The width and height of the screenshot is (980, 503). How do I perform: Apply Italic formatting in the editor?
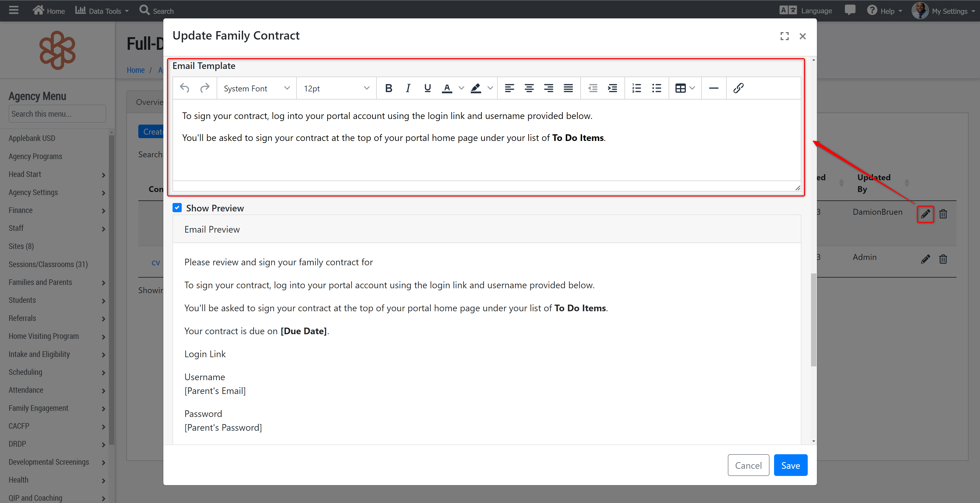tap(408, 88)
